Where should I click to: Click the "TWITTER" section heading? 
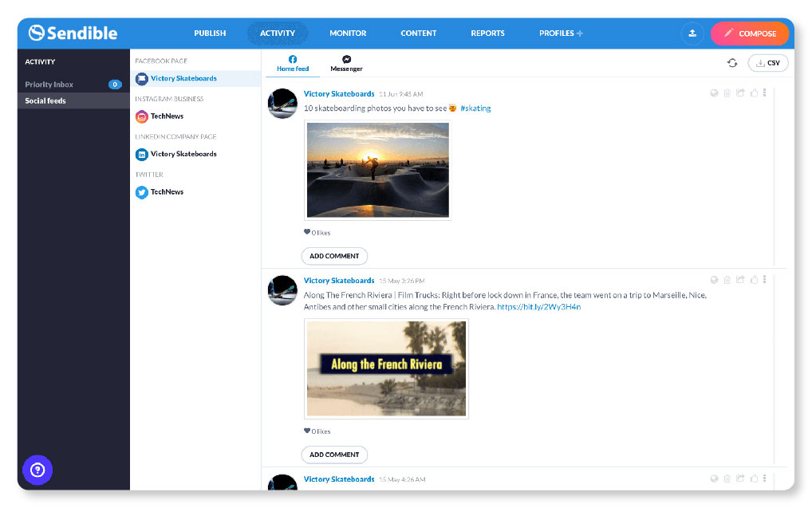click(149, 175)
